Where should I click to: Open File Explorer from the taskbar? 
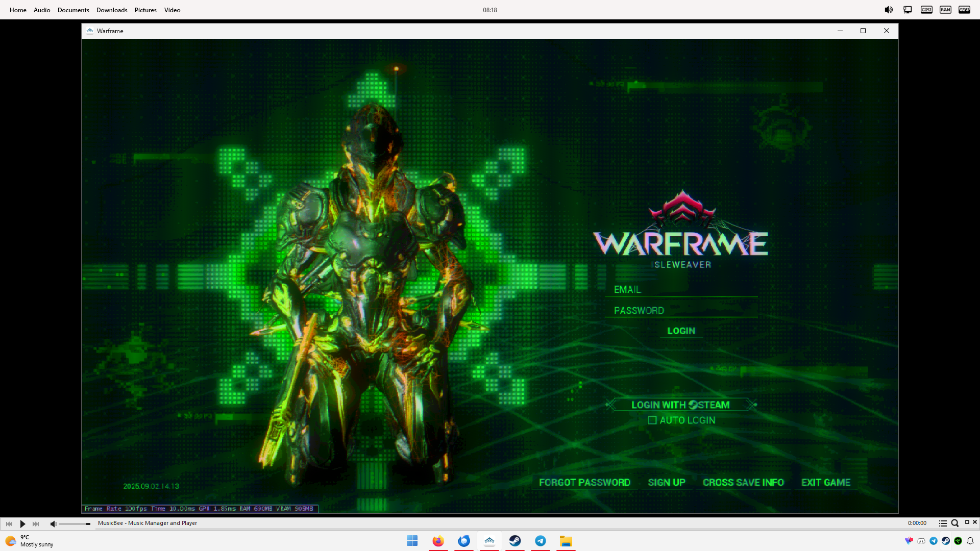(566, 541)
